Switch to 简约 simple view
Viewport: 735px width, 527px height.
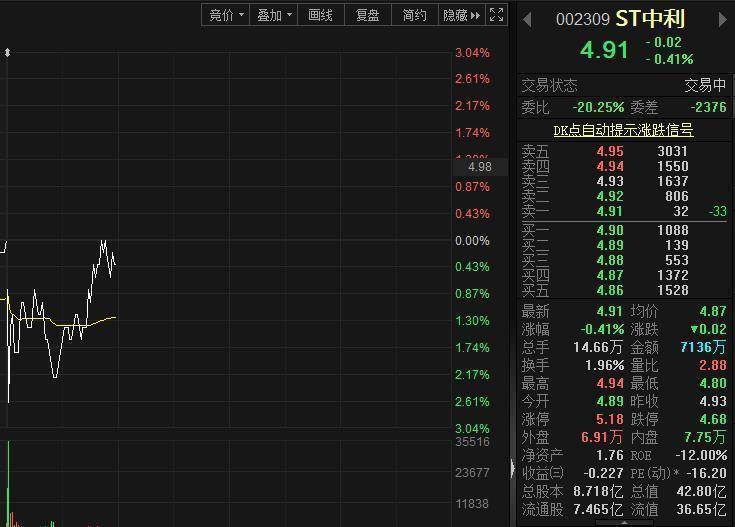pyautogui.click(x=414, y=15)
